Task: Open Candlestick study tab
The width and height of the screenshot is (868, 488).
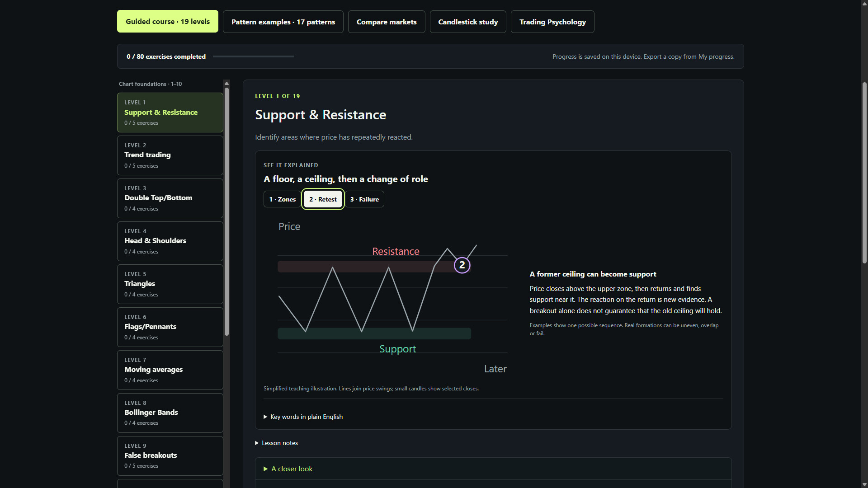Action: 468,22
